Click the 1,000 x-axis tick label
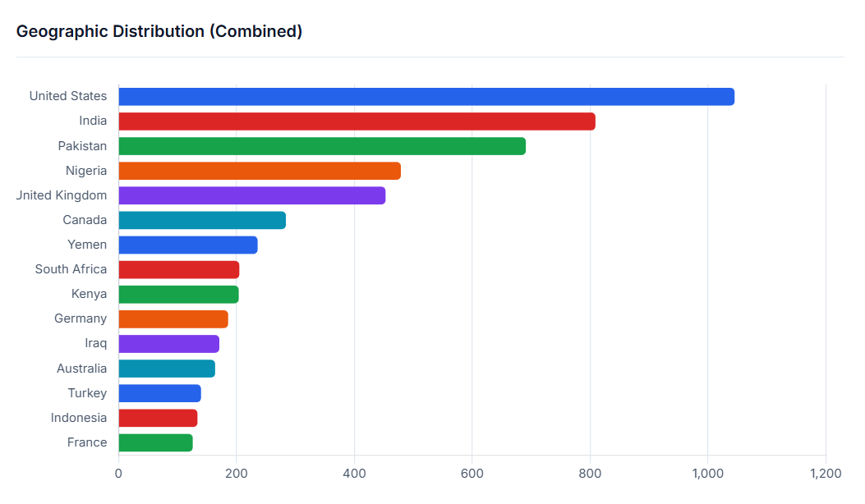The width and height of the screenshot is (865, 504). (707, 474)
